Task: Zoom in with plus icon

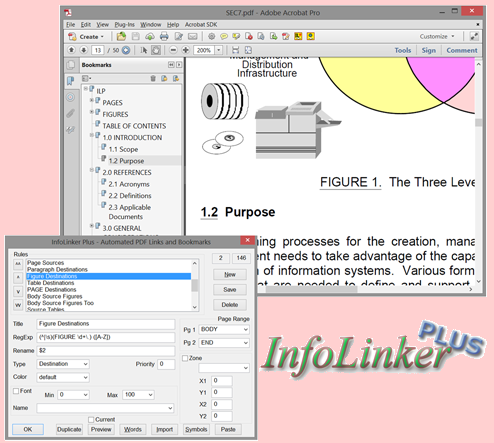Action: click(186, 50)
